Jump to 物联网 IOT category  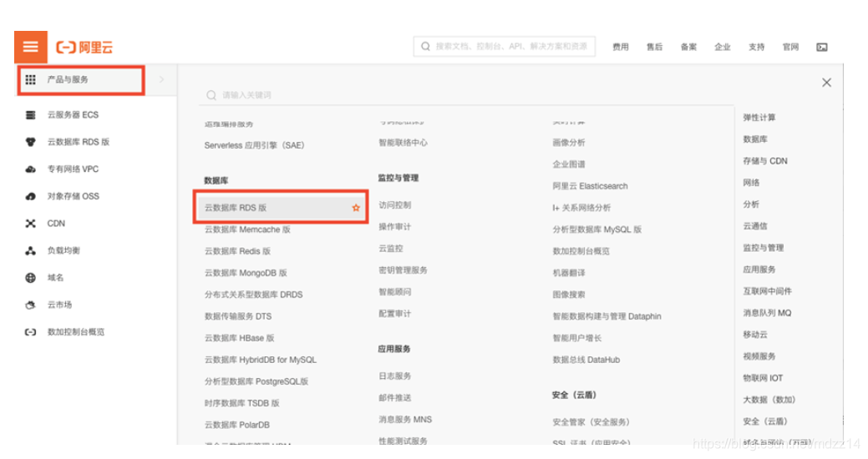click(x=763, y=378)
